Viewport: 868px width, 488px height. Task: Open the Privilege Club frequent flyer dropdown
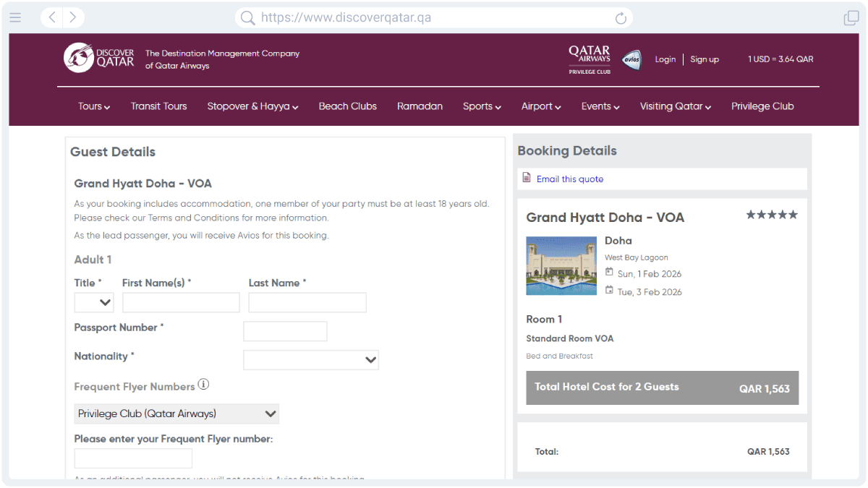(176, 414)
